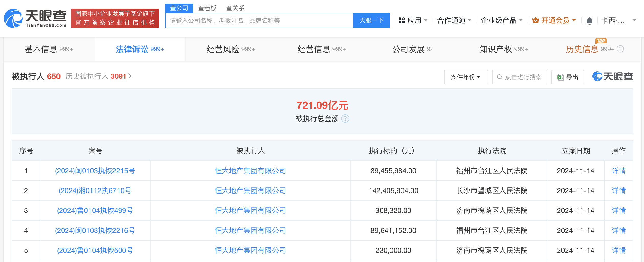
Task: Click the 天眼查 logo icon
Action: point(13,18)
